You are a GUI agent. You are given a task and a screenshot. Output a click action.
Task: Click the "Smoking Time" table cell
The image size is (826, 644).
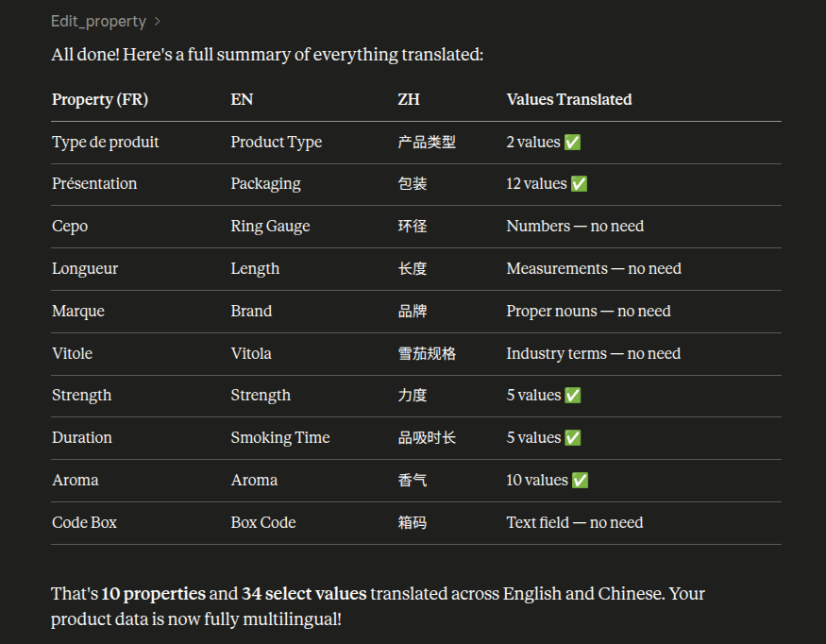tap(280, 438)
